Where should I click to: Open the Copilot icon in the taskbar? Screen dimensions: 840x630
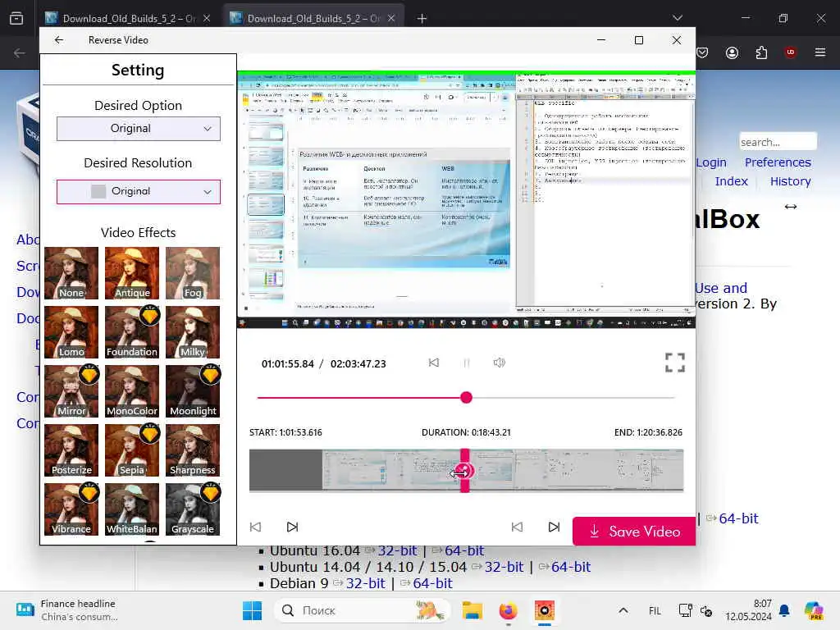point(814,610)
